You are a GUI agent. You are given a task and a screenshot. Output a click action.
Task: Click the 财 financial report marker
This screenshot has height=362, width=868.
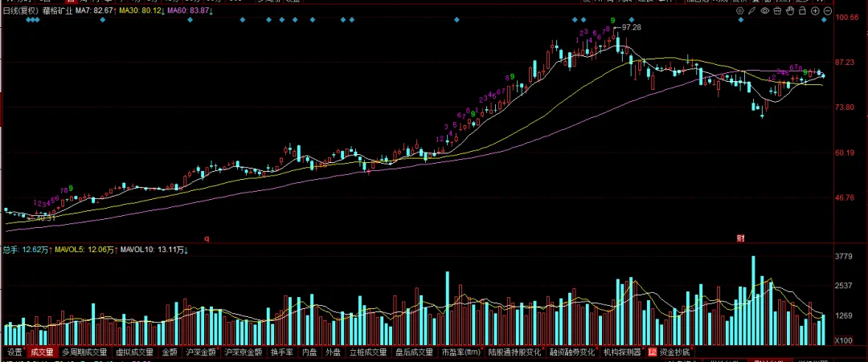[x=740, y=238]
